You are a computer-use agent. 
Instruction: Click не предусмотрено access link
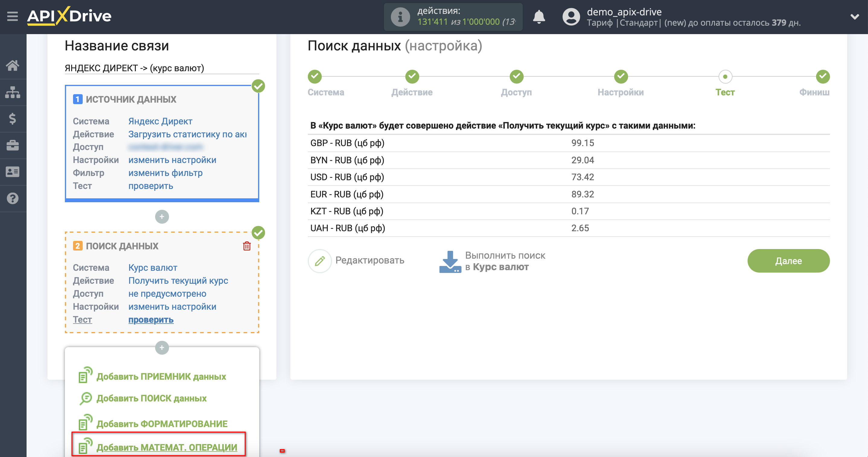167,294
